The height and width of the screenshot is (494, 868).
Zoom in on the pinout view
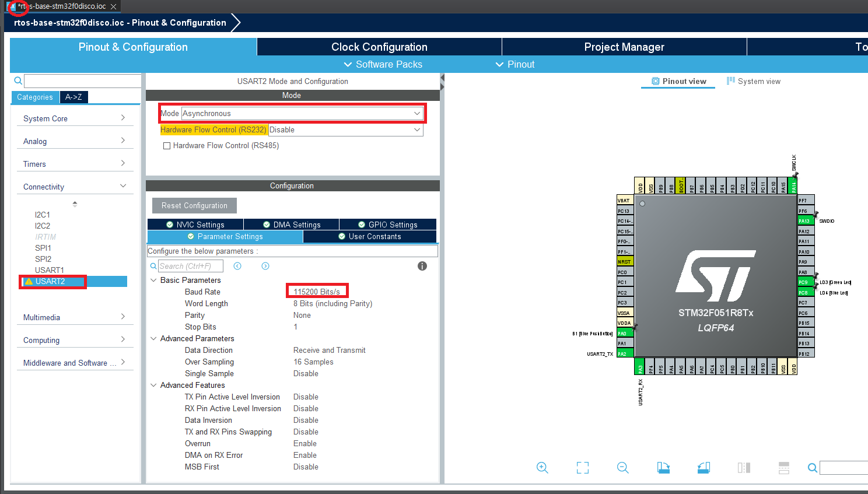pyautogui.click(x=542, y=468)
